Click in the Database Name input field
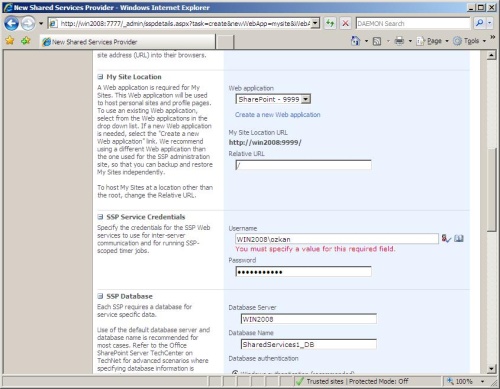Viewport: 500px width, 389px height. tap(309, 344)
